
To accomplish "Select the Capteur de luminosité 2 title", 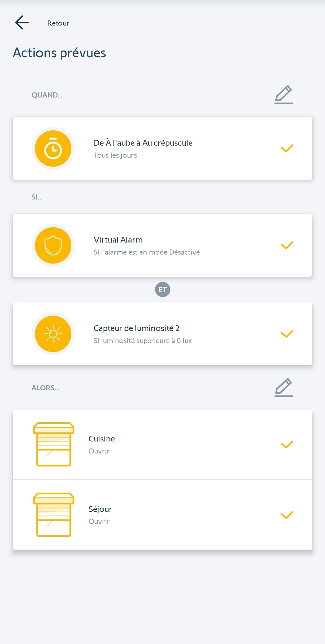I will 136,328.
